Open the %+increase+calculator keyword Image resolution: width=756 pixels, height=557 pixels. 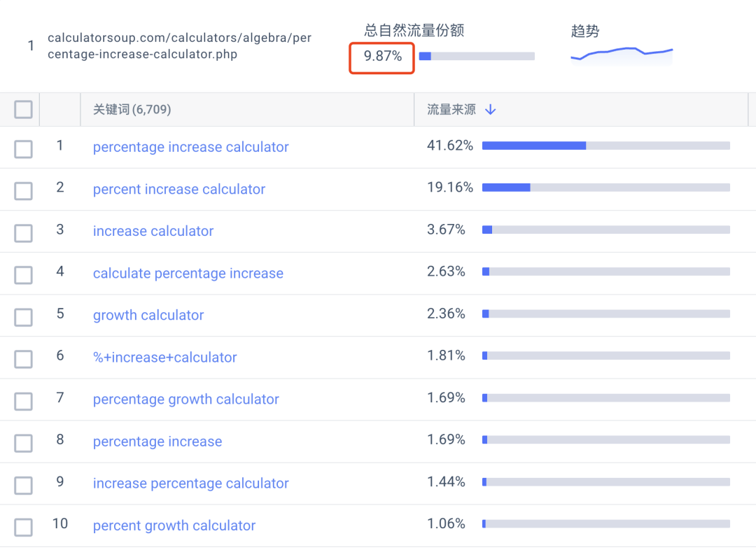[x=165, y=357]
